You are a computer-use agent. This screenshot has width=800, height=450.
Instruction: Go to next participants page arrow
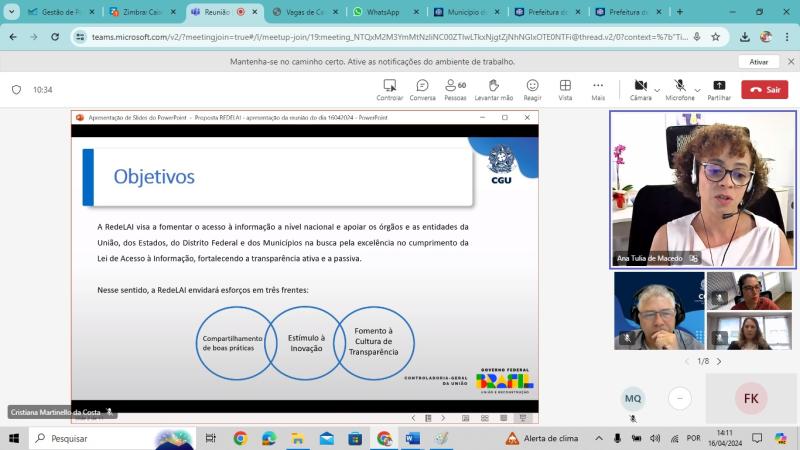pos(719,361)
